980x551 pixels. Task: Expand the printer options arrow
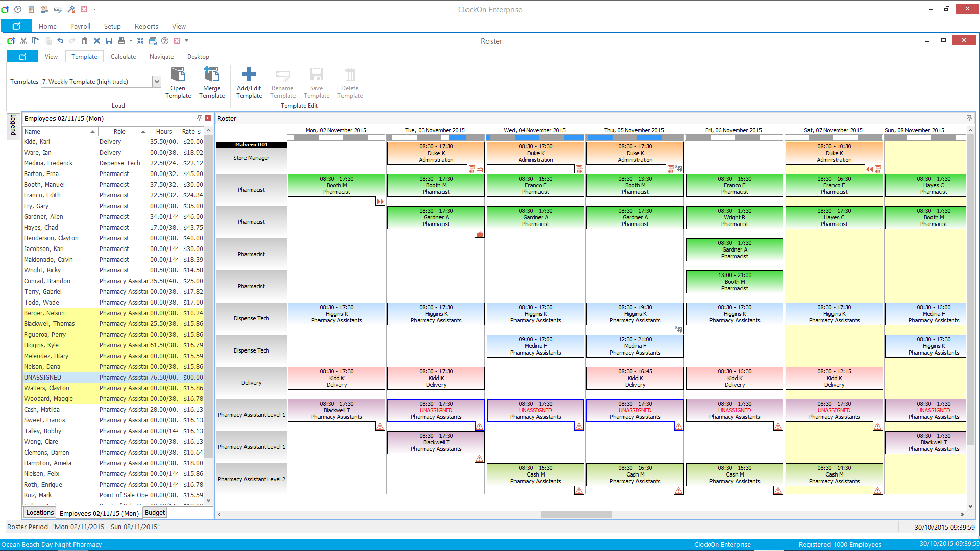[x=131, y=41]
